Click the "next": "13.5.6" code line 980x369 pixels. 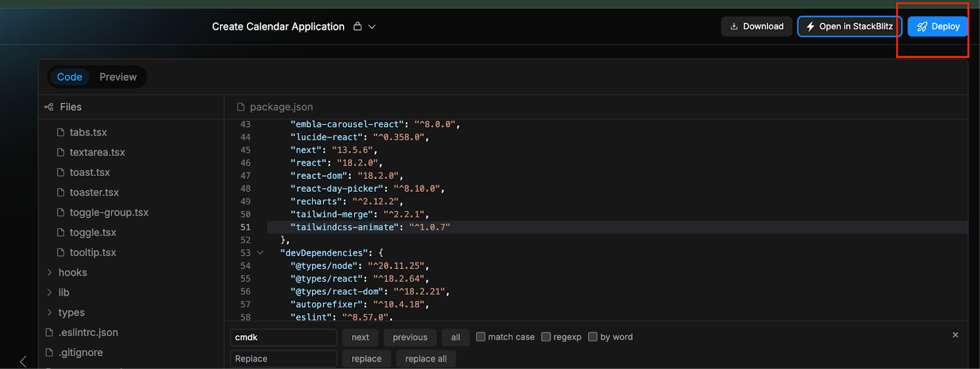pos(334,150)
